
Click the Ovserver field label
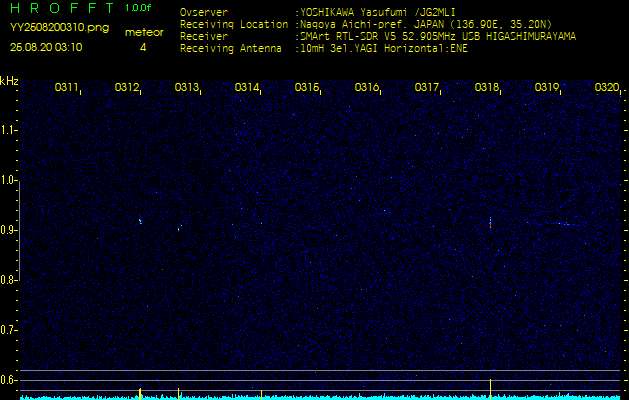click(204, 12)
